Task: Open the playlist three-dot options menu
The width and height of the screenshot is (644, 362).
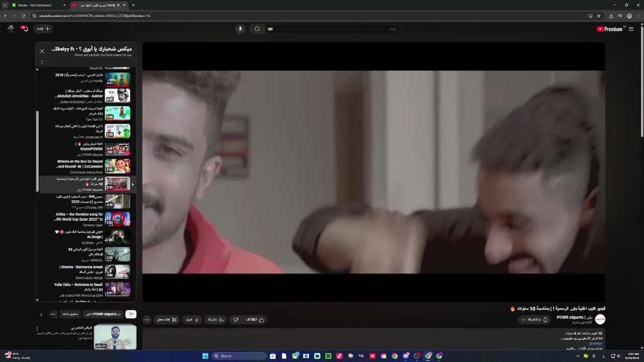Action: pyautogui.click(x=42, y=62)
